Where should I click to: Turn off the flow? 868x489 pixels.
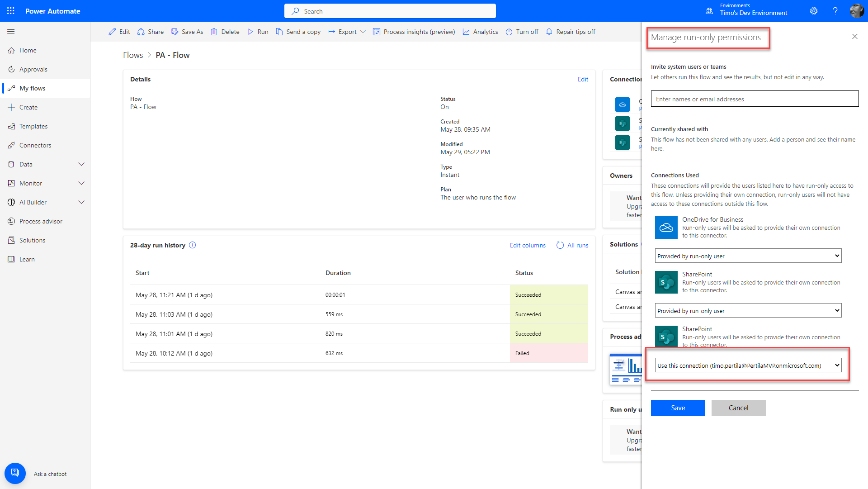pyautogui.click(x=522, y=32)
